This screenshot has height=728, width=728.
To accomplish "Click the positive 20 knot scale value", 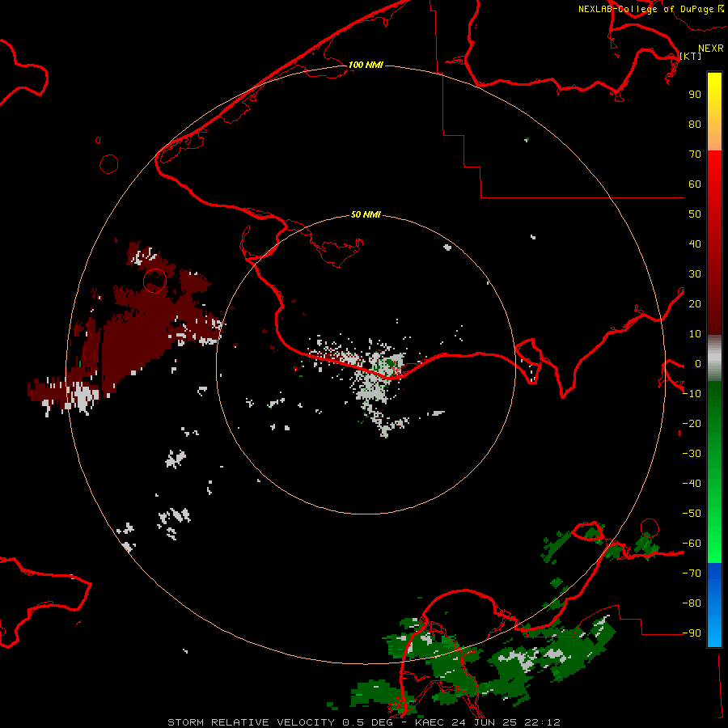I will pos(695,304).
